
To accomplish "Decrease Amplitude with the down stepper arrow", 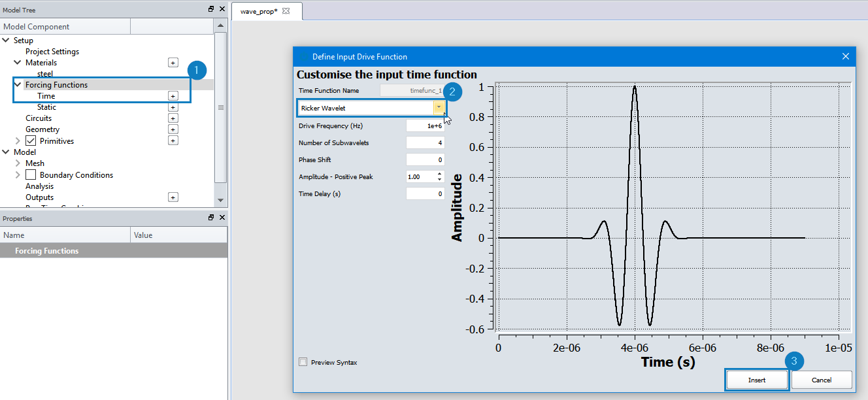I will point(439,179).
